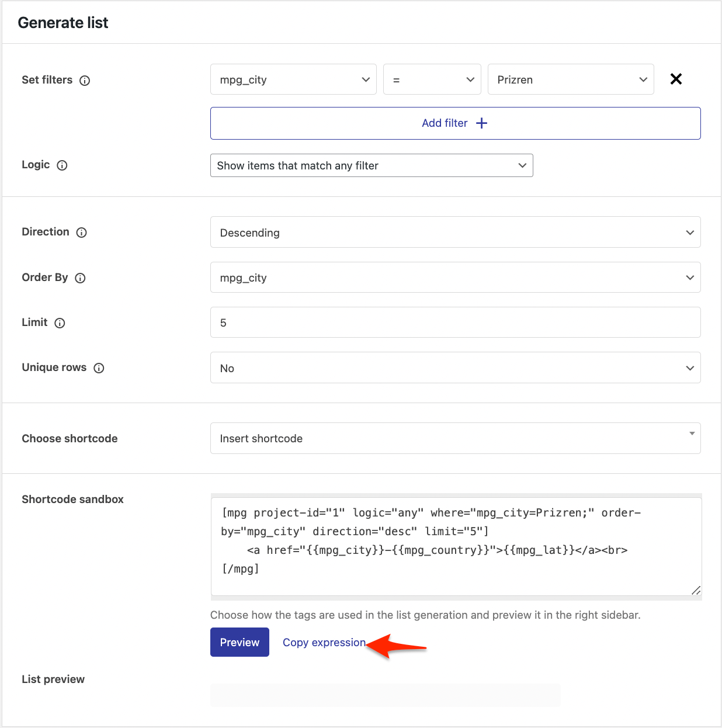Open the Prizren filter value dropdown

click(x=570, y=79)
